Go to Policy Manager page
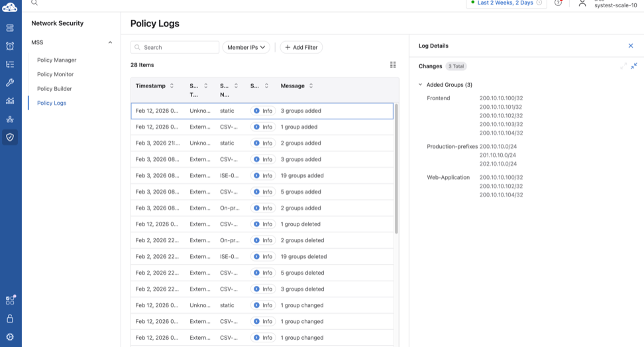 pos(57,60)
